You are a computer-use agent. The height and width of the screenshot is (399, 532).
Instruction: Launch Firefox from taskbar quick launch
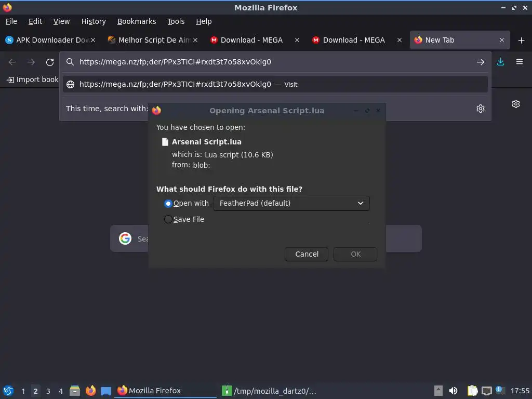[x=90, y=391]
